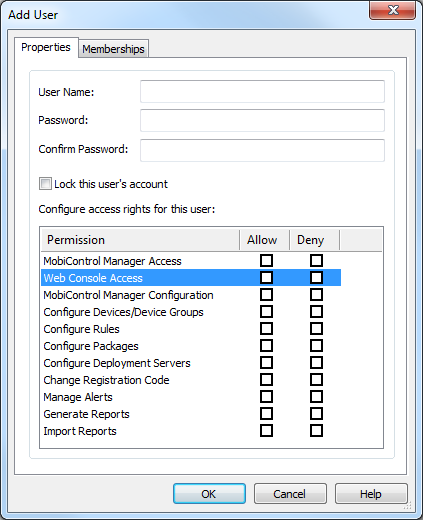Click the Permission column header
423x520 pixels.
[140, 240]
